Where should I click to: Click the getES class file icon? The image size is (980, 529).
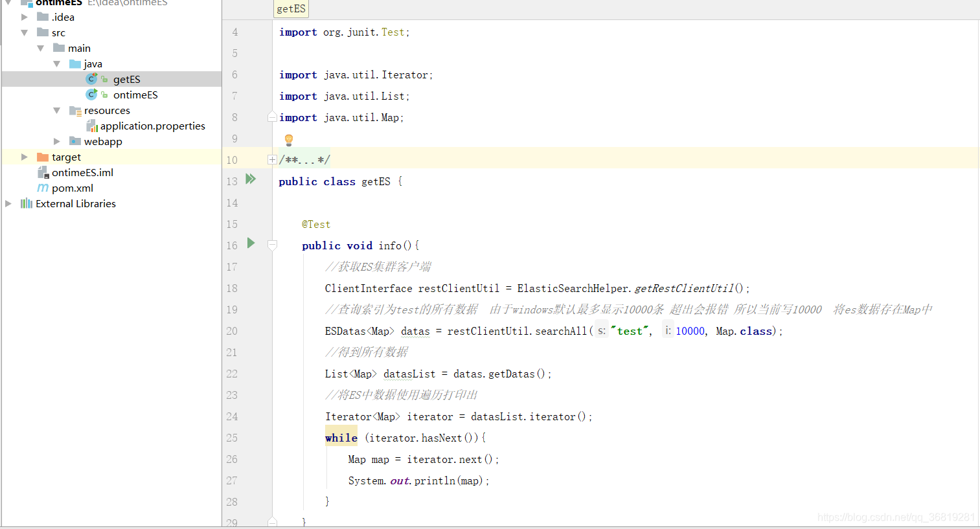[91, 79]
